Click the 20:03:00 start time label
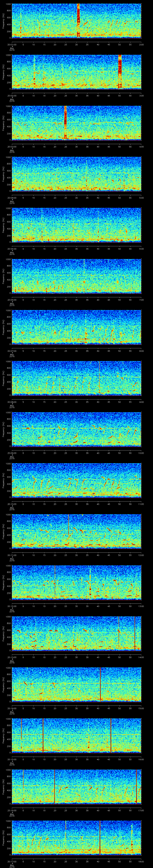153x868 pixels. click(12, 147)
